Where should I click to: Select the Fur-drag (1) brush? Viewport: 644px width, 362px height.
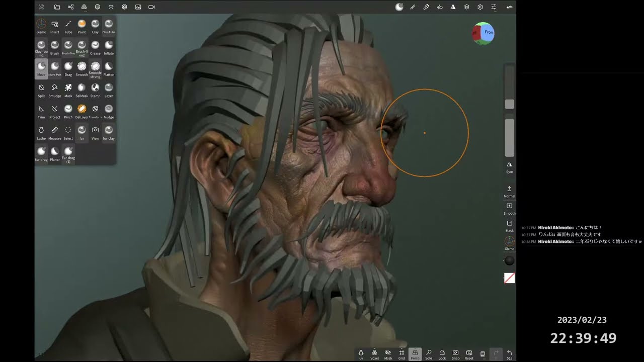tap(68, 154)
